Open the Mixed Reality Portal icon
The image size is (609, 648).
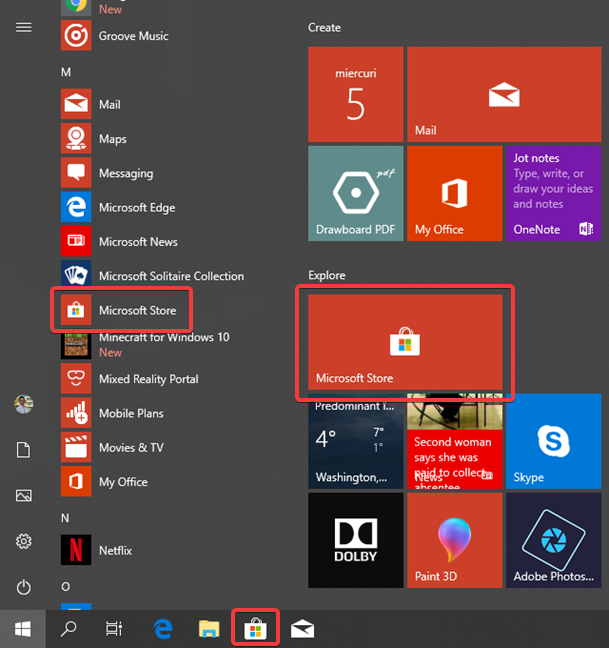[x=76, y=379]
